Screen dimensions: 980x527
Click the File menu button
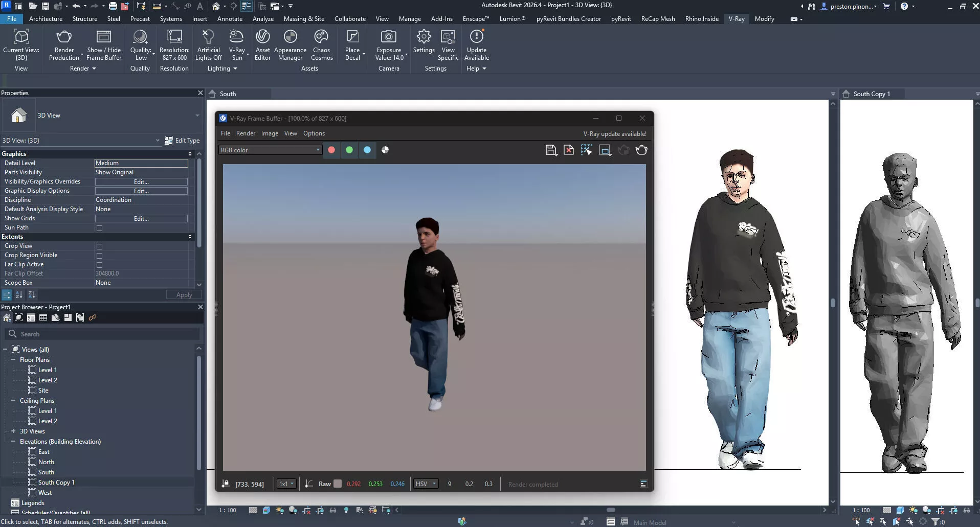(x=11, y=19)
